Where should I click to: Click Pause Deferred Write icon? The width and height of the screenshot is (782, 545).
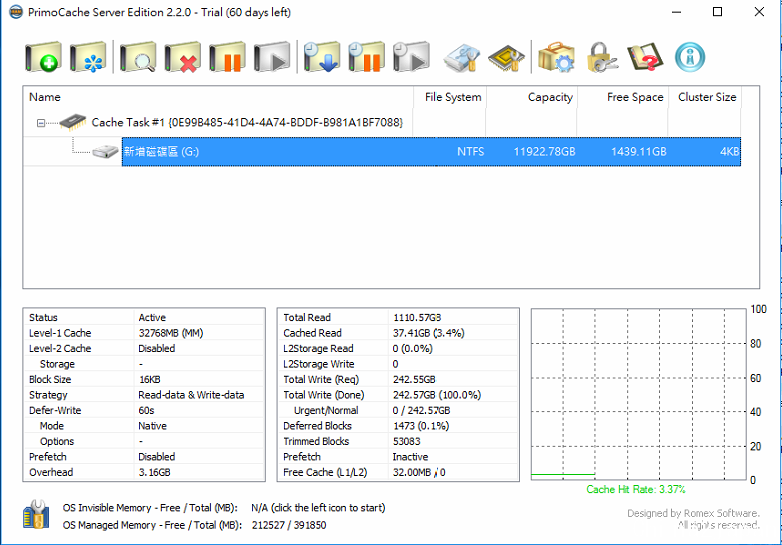tap(367, 57)
